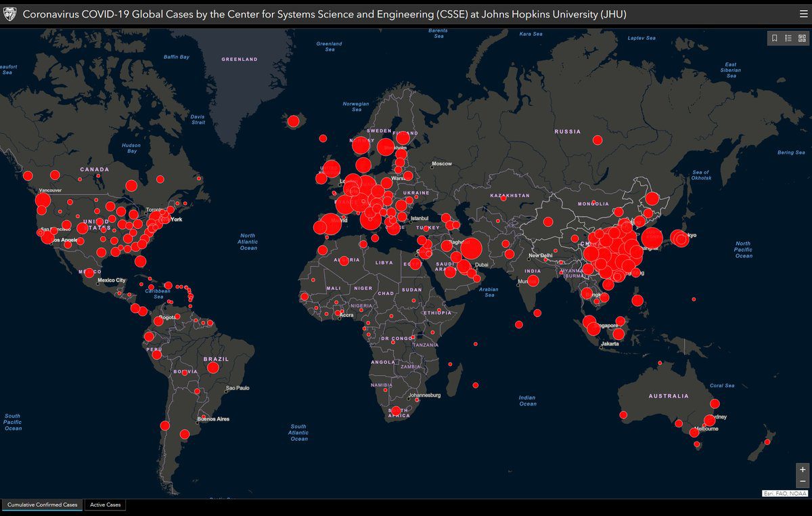Click the case marker on New Zealand
This screenshot has width=812, height=516.
coord(767,442)
